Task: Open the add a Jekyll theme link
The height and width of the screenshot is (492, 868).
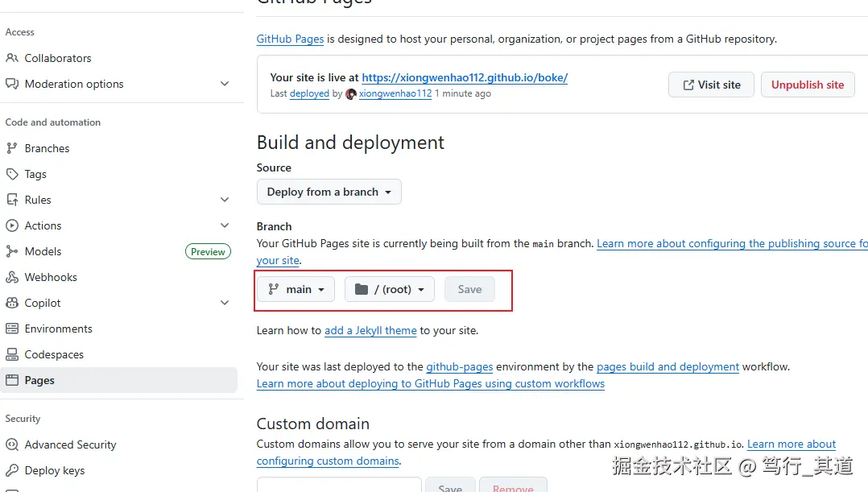Action: click(x=370, y=330)
